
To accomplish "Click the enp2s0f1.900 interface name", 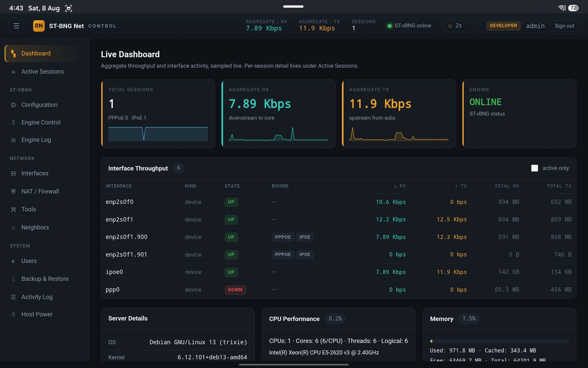I will tap(126, 237).
